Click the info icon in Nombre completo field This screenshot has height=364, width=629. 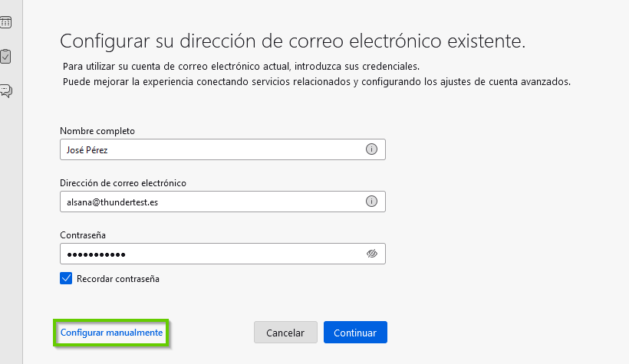(371, 149)
